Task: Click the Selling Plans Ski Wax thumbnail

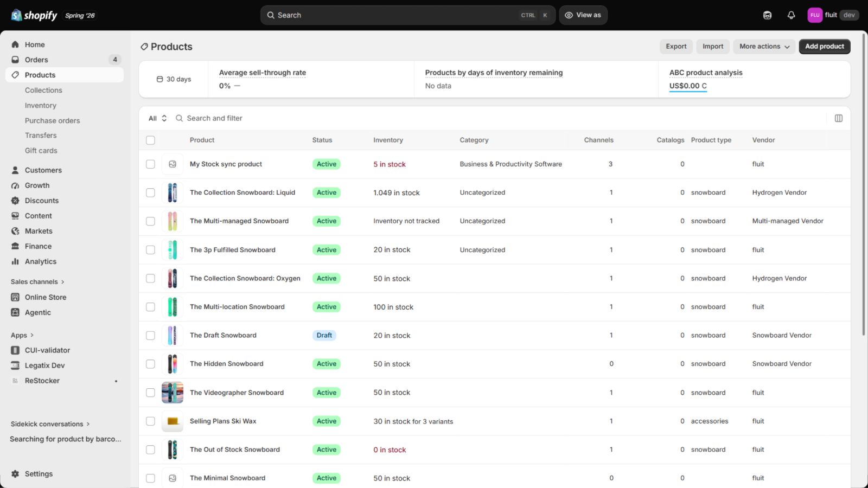Action: pyautogui.click(x=173, y=421)
